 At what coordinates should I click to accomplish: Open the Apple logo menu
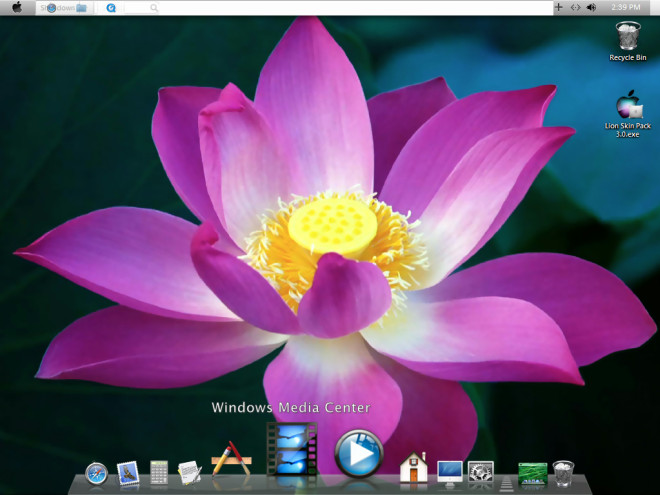[17, 7]
